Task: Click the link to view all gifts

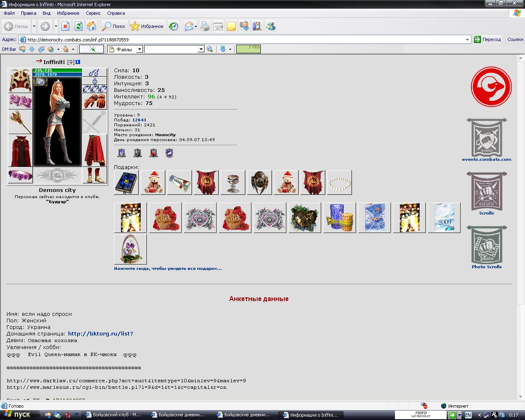Action: pos(168,268)
